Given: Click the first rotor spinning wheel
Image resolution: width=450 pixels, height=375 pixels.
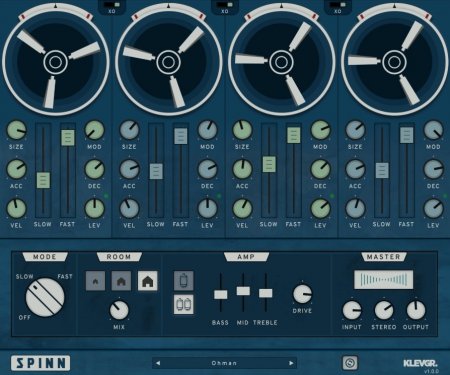Looking at the screenshot, I should coord(55,62).
